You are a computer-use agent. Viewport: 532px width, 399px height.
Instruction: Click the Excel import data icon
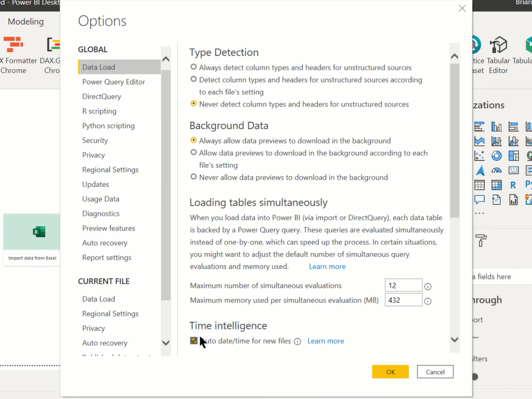pyautogui.click(x=39, y=232)
